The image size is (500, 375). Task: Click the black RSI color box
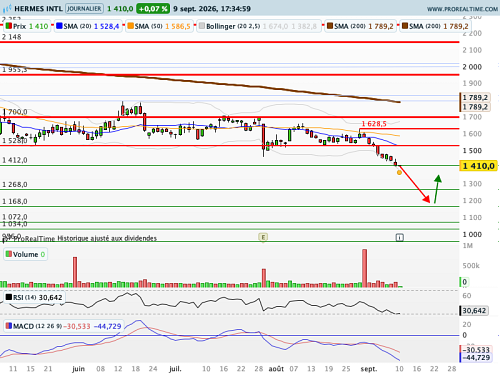click(x=9, y=297)
